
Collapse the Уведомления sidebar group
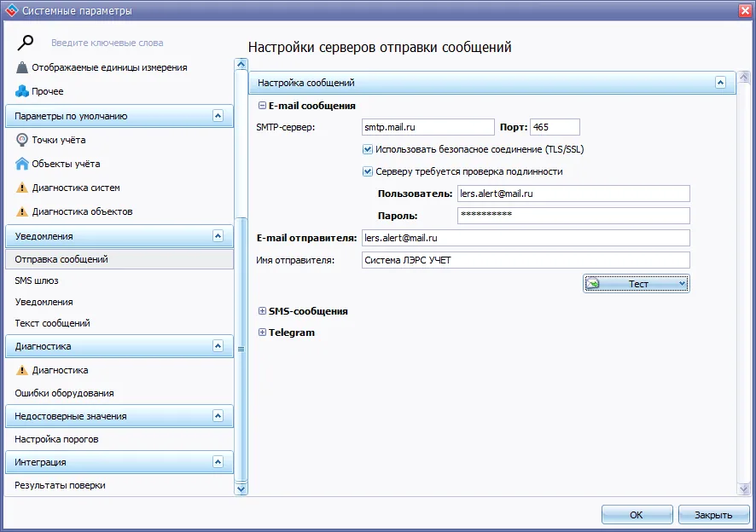(x=218, y=236)
